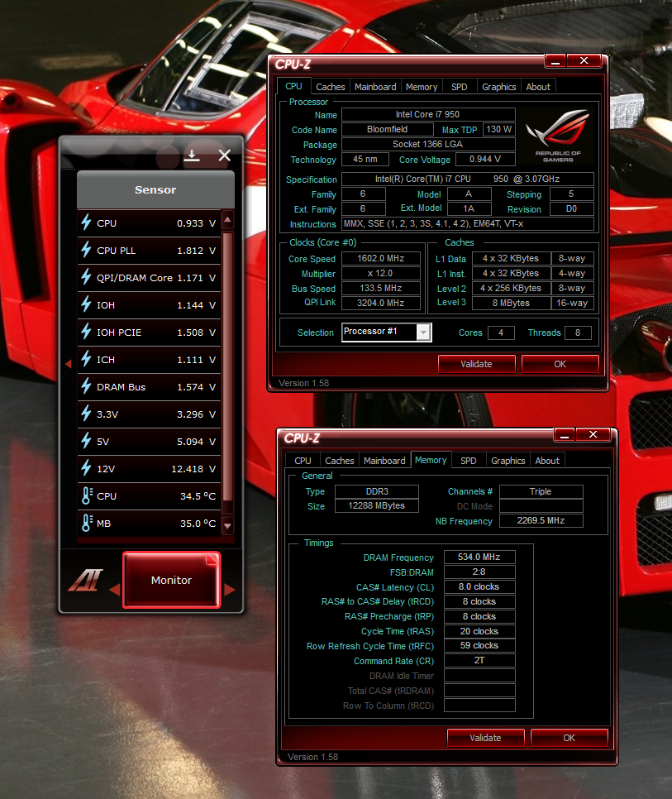
Task: Click the memory Size value 12288 MBytes
Action: click(x=377, y=505)
